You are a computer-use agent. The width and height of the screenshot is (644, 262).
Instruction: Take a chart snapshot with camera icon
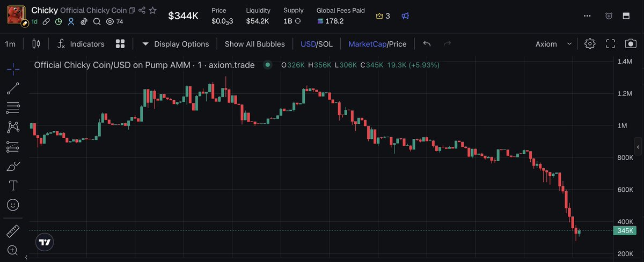pos(631,44)
